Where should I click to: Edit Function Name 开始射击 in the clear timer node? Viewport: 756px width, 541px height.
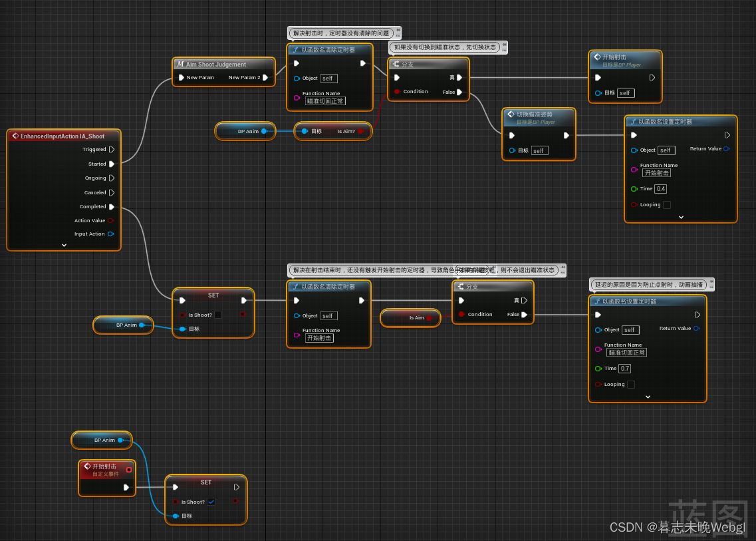tap(320, 338)
